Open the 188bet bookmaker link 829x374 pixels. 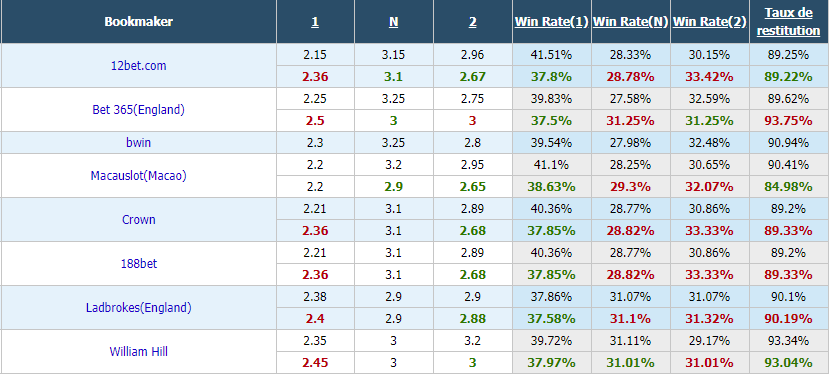(x=139, y=263)
